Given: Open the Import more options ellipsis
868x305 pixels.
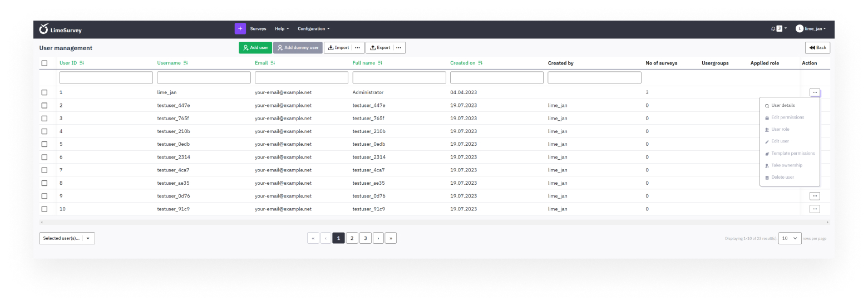Looking at the screenshot, I should click(x=357, y=48).
